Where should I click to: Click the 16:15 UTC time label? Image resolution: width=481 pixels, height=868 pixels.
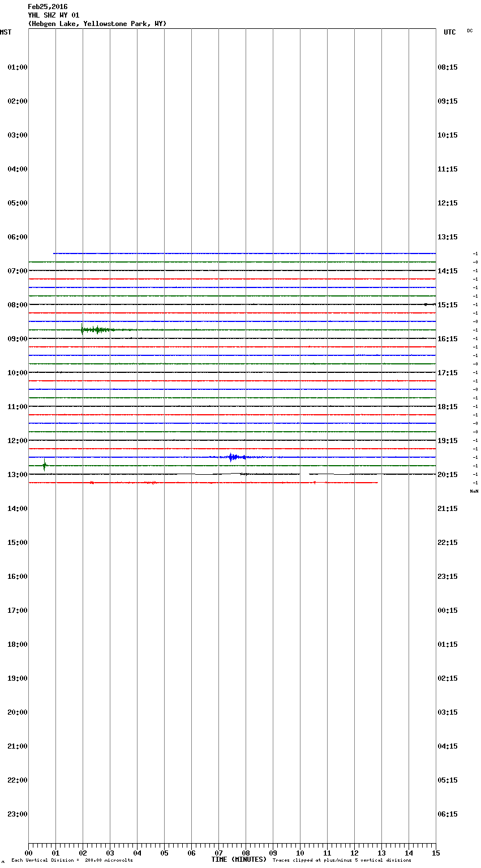(x=448, y=339)
